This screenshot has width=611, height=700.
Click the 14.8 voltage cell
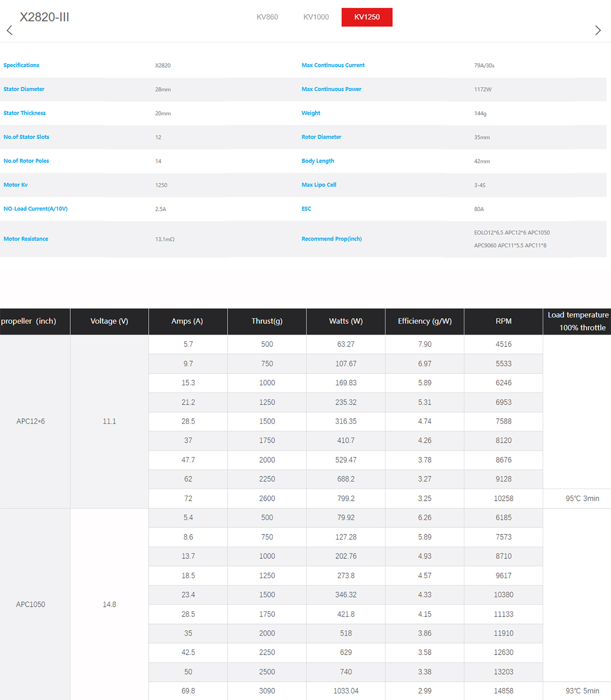click(x=109, y=604)
